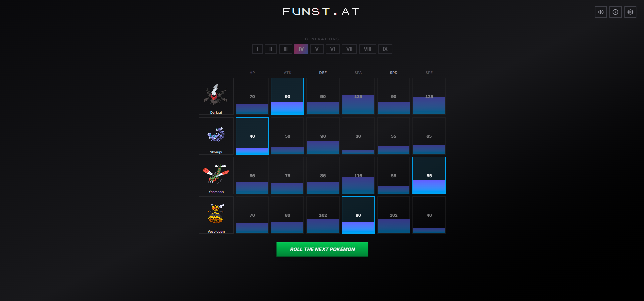The width and height of the screenshot is (644, 301).
Task: Select generation II
Action: (271, 49)
